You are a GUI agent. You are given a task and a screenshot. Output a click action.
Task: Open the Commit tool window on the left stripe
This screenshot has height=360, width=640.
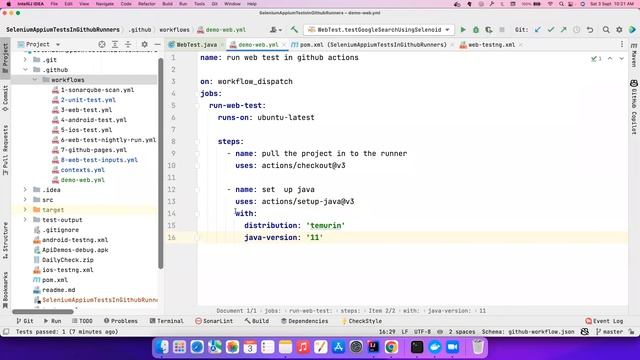[x=5, y=98]
